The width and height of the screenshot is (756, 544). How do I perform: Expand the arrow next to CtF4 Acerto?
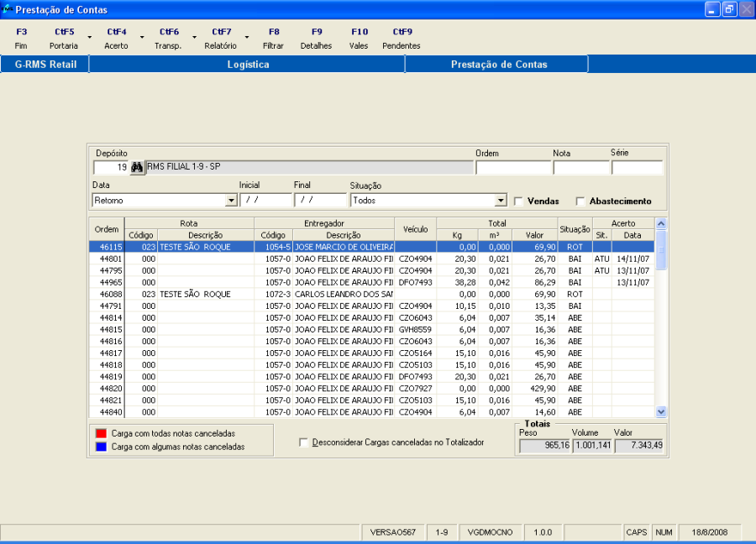(x=142, y=38)
